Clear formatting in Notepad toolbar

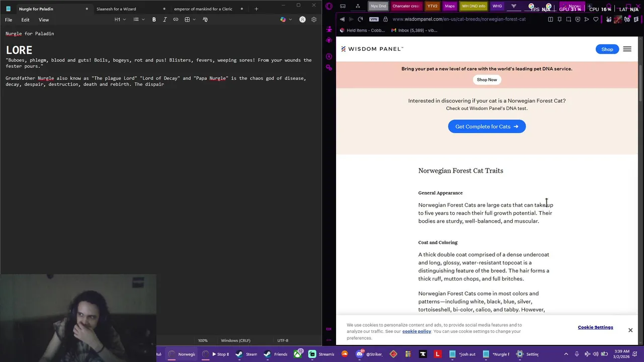click(205, 20)
